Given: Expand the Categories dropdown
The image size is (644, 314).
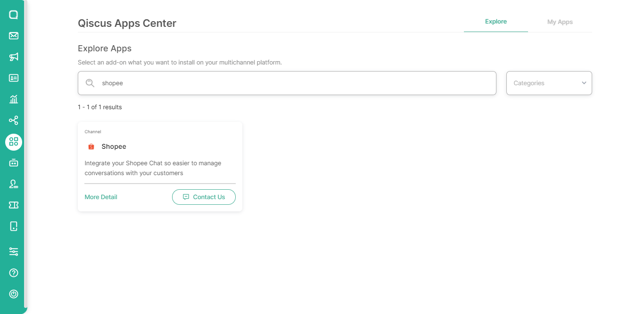Looking at the screenshot, I should click(x=549, y=83).
